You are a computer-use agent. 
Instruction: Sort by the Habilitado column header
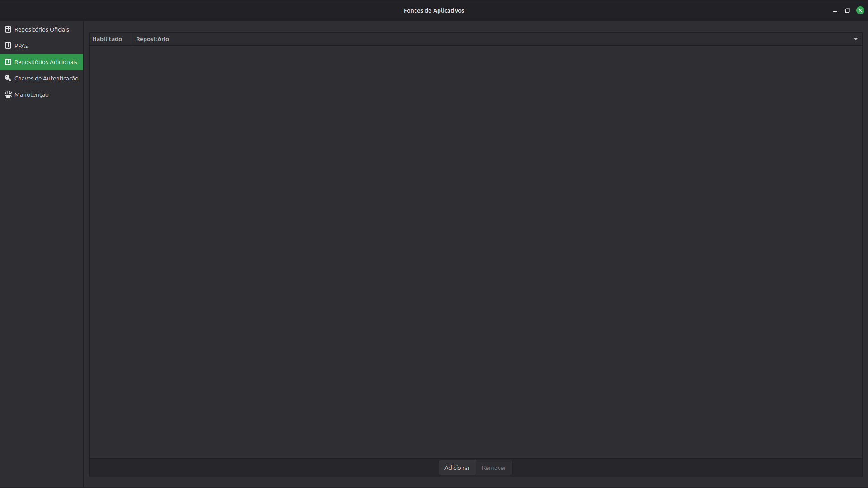pyautogui.click(x=107, y=39)
